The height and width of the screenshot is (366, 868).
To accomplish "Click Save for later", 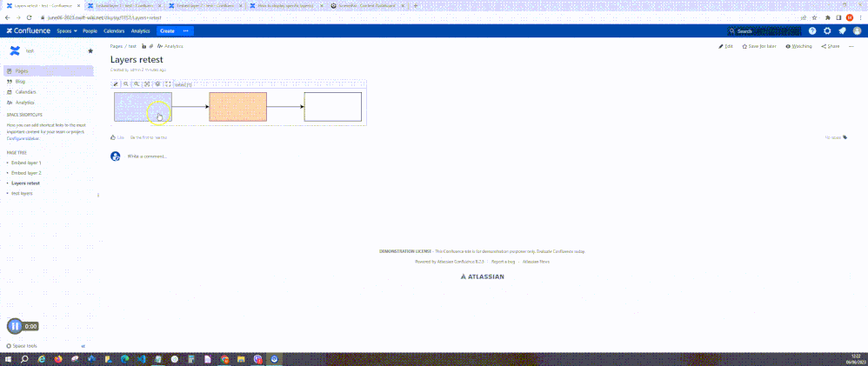I will pos(759,47).
